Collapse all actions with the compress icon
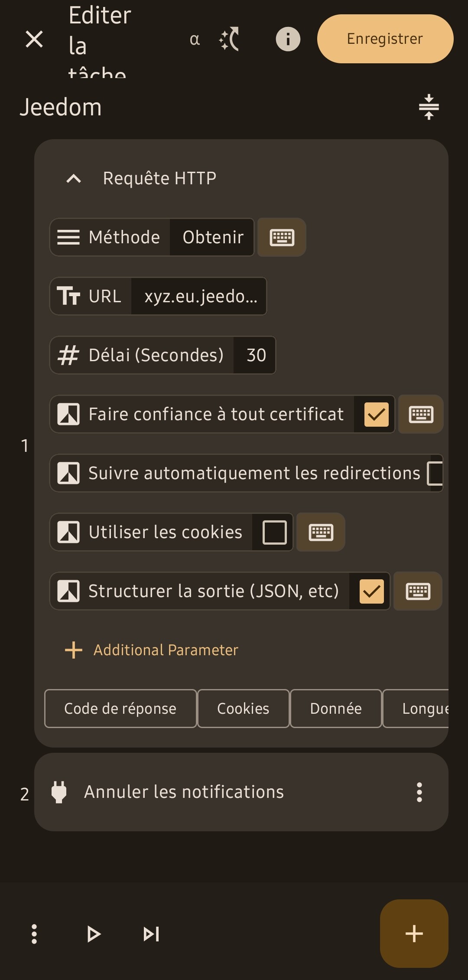 coord(429,107)
